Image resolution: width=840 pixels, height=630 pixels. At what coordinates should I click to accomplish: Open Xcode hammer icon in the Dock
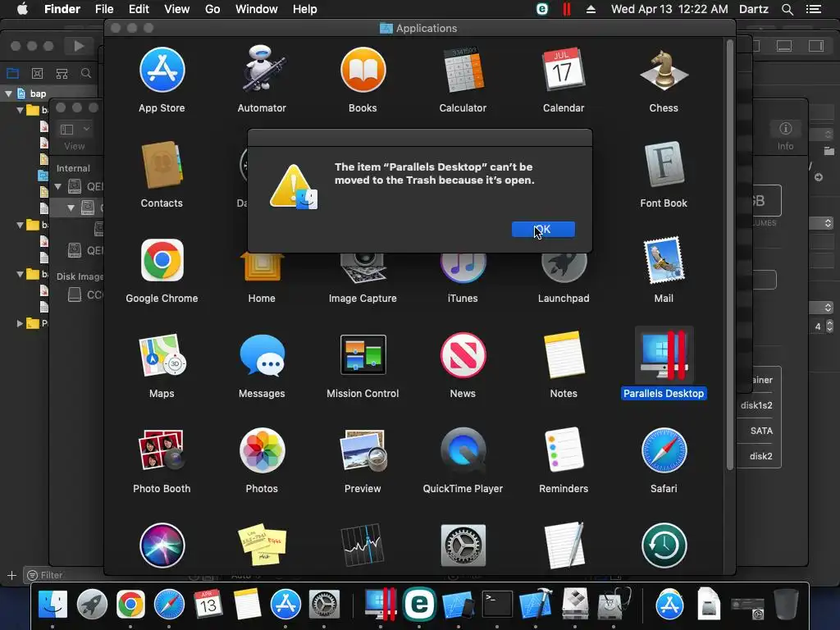[536, 605]
